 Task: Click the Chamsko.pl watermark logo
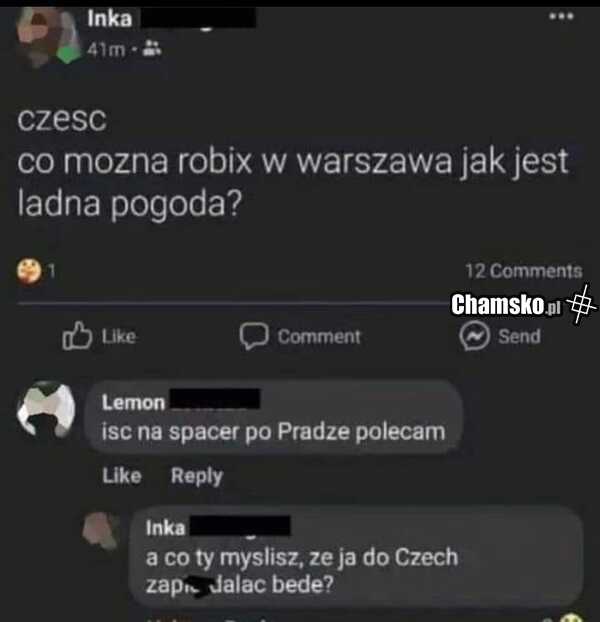tap(522, 304)
